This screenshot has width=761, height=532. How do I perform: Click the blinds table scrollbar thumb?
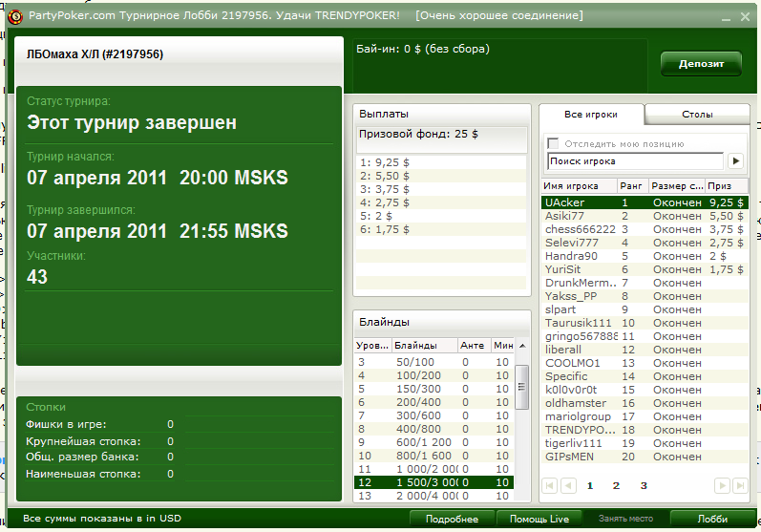coord(521,387)
